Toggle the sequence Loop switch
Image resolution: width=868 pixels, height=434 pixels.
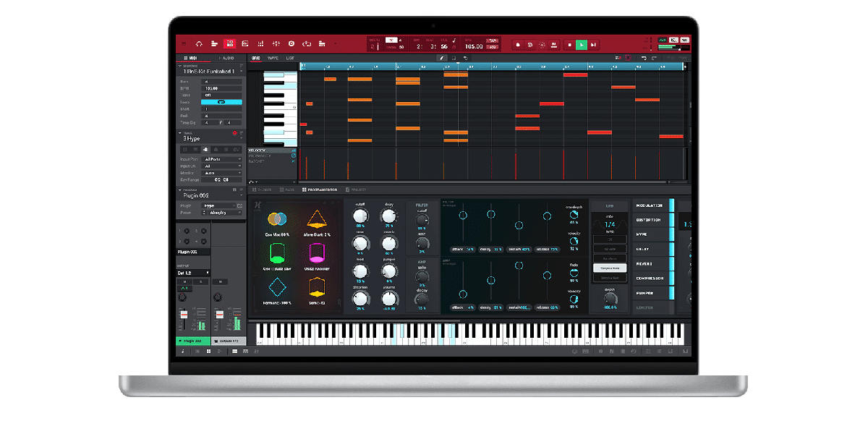coord(221,102)
